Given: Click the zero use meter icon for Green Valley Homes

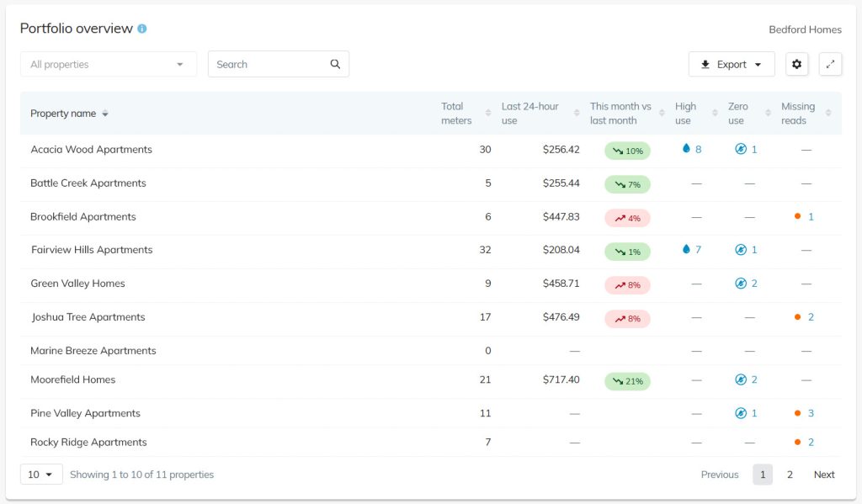Looking at the screenshot, I should click(x=741, y=284).
